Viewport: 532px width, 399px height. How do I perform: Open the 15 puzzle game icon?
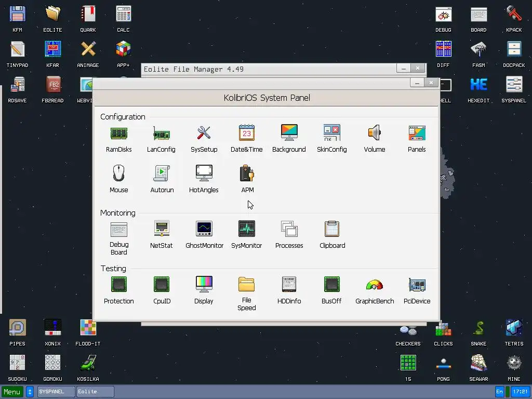(x=408, y=363)
